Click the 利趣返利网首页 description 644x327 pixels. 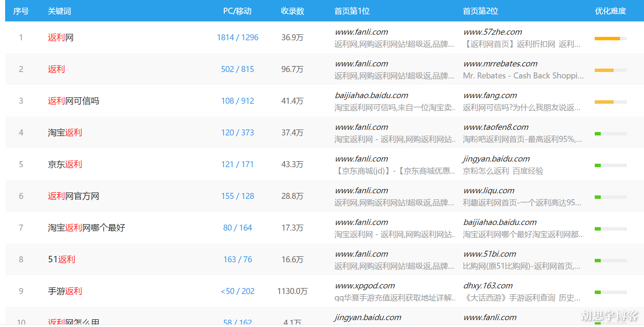(522, 203)
